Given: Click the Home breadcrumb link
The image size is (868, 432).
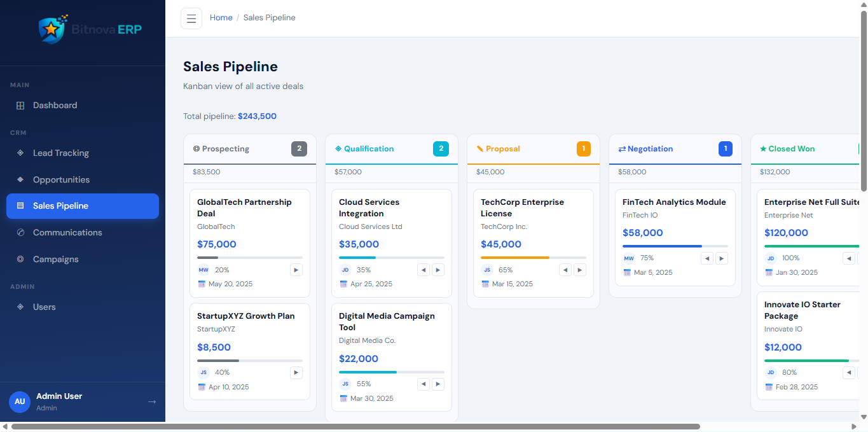Looking at the screenshot, I should [221, 18].
